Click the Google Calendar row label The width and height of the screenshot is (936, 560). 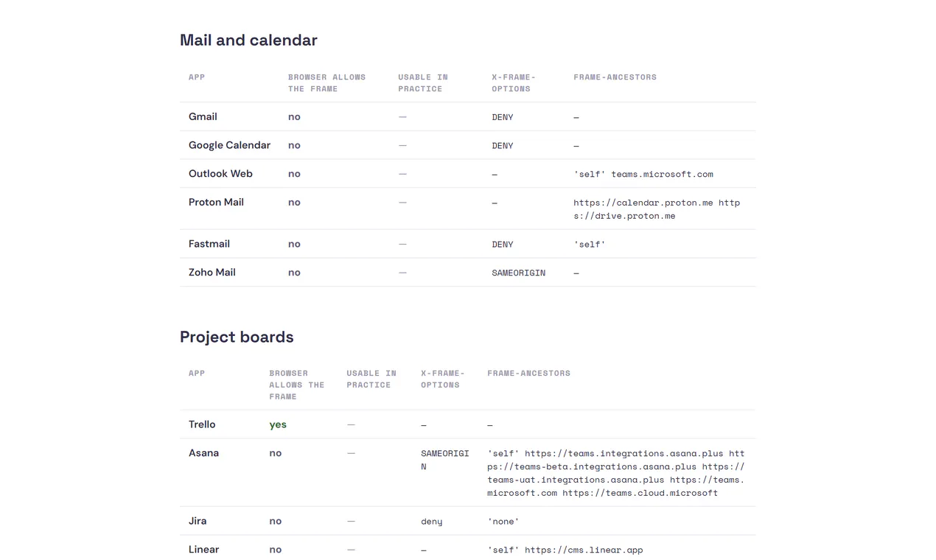coord(229,145)
